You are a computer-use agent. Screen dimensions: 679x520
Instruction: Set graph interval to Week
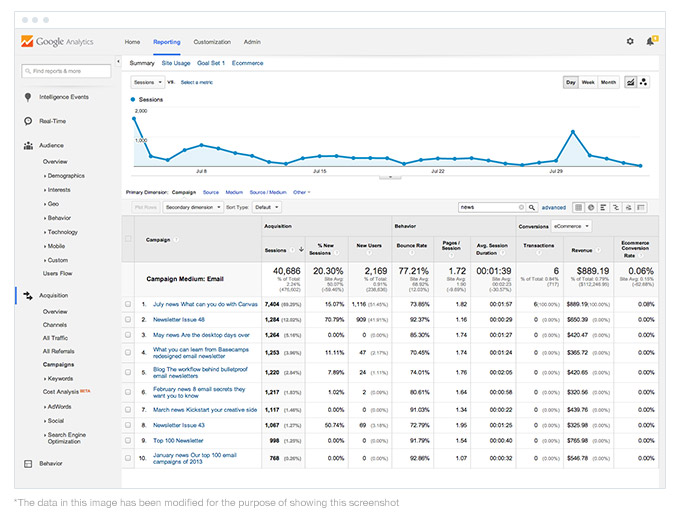click(x=588, y=82)
